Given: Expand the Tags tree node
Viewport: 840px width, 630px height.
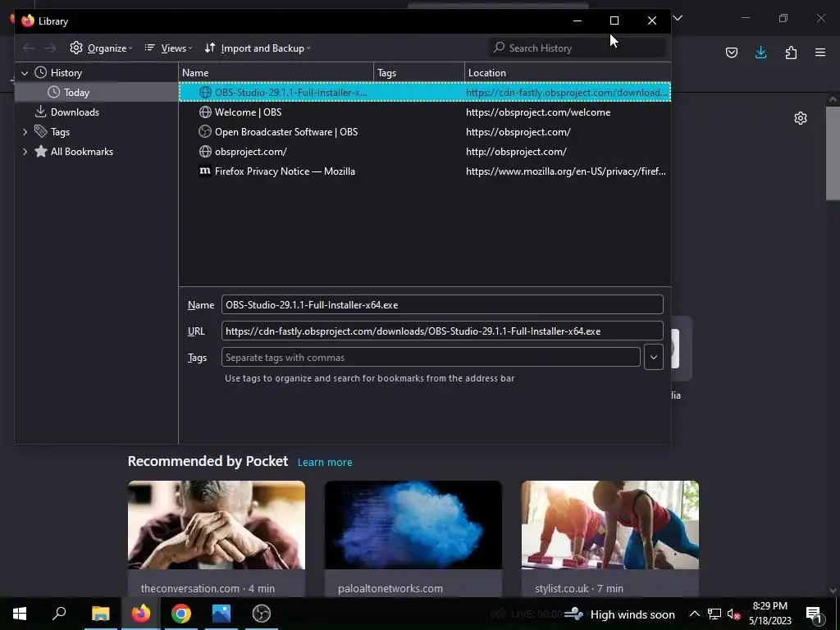Looking at the screenshot, I should [x=25, y=132].
